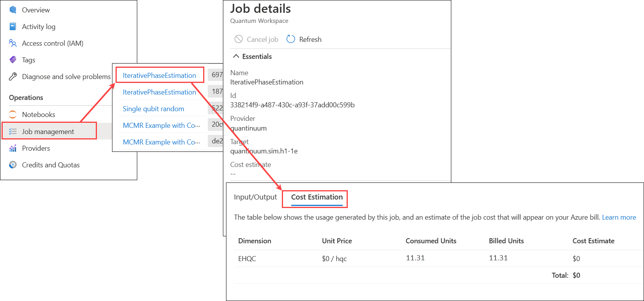This screenshot has width=644, height=301.
Task: Open the second IterativePhaseEstimation job link
Action: coord(159,92)
